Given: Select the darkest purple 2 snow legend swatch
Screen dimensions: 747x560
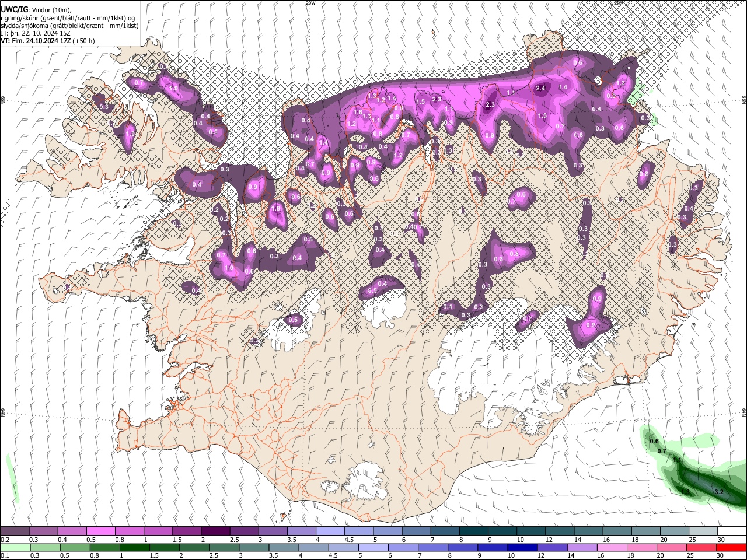Looking at the screenshot, I should point(215,531).
